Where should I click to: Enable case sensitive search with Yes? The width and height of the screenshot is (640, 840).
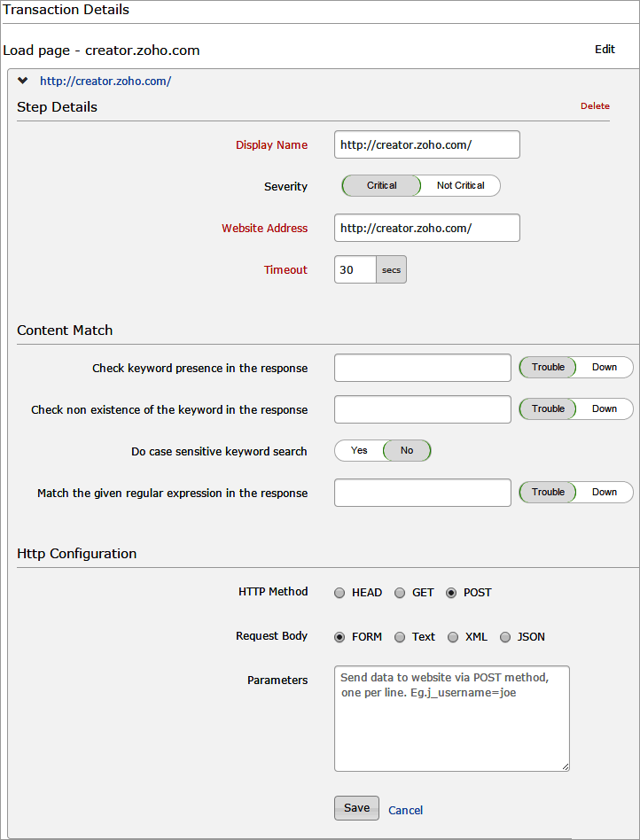click(359, 451)
